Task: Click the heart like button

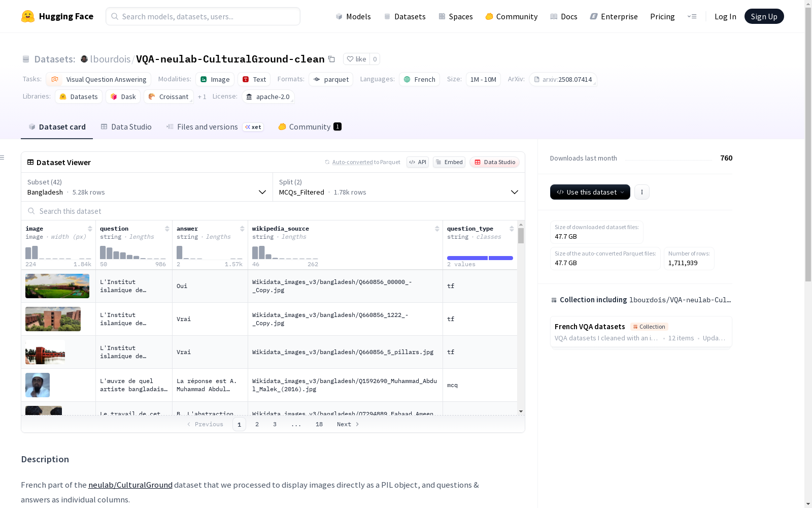Action: pyautogui.click(x=356, y=59)
